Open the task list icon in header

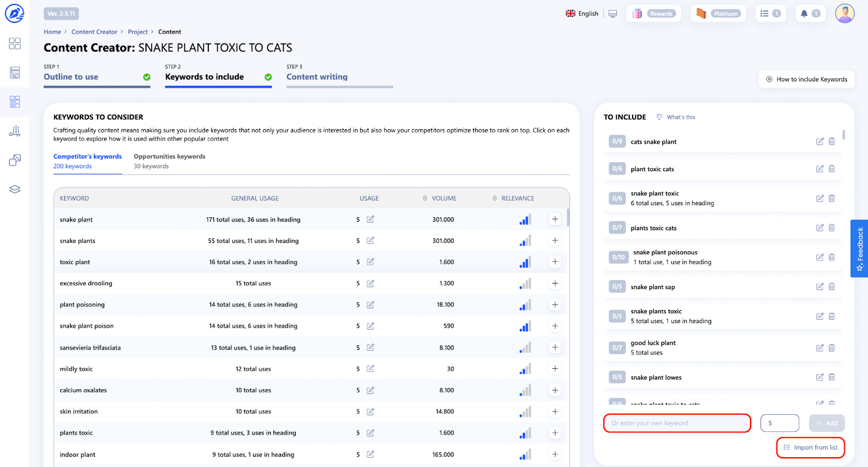pyautogui.click(x=770, y=14)
